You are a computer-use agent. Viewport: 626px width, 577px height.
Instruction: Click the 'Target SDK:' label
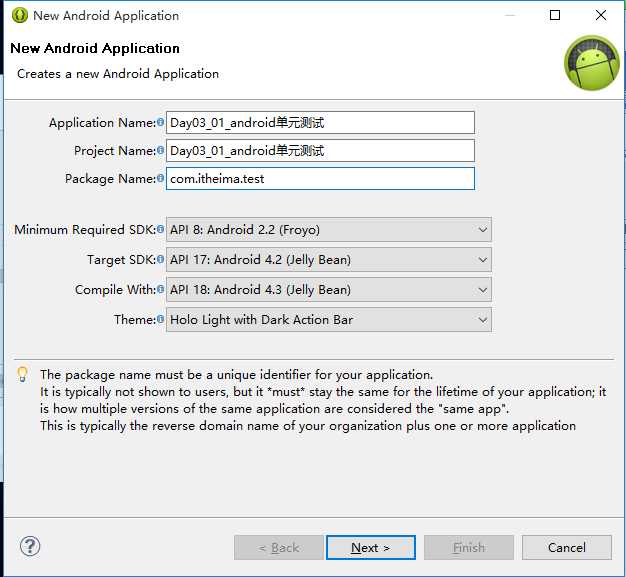(x=122, y=260)
